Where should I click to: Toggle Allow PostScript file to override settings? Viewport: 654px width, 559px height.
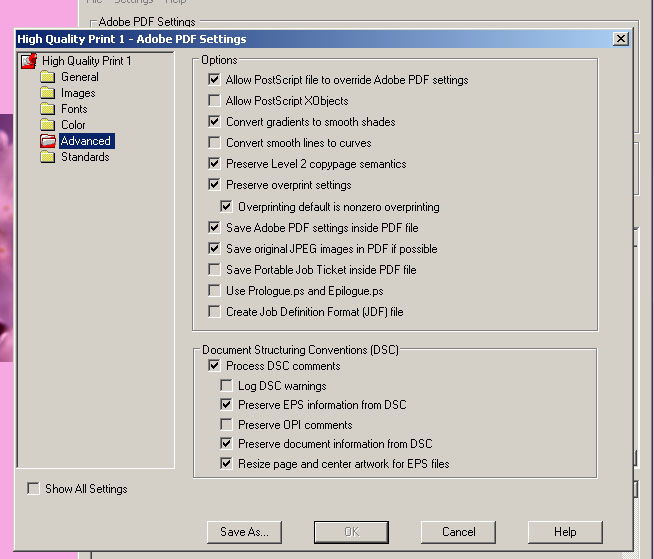(214, 79)
